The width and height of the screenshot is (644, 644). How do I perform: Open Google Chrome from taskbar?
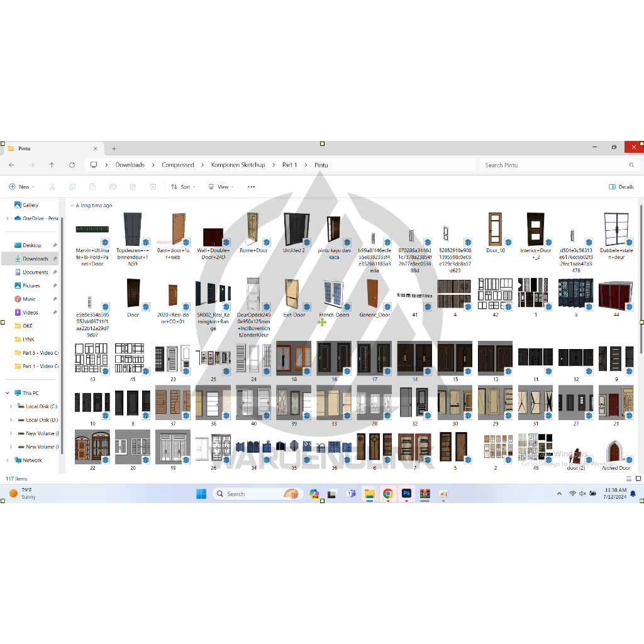point(387,494)
